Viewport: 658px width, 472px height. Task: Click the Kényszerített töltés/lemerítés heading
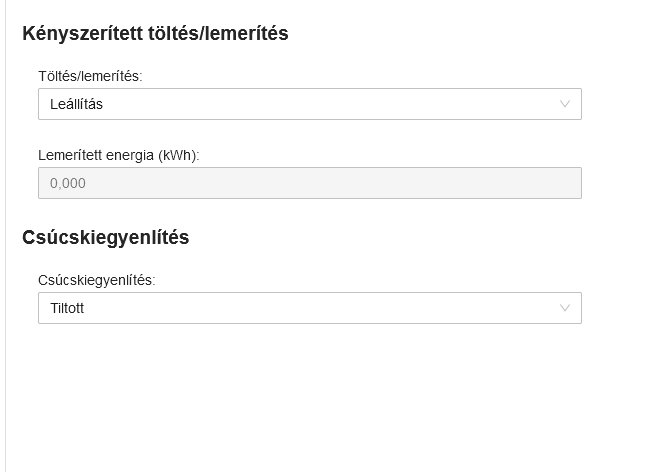click(x=155, y=33)
